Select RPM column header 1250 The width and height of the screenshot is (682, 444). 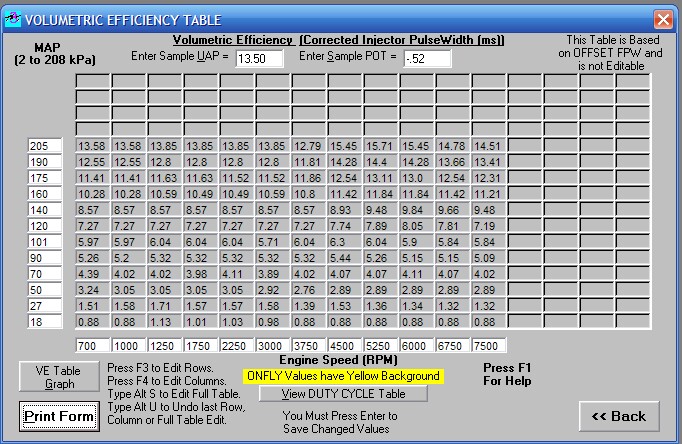tap(165, 346)
